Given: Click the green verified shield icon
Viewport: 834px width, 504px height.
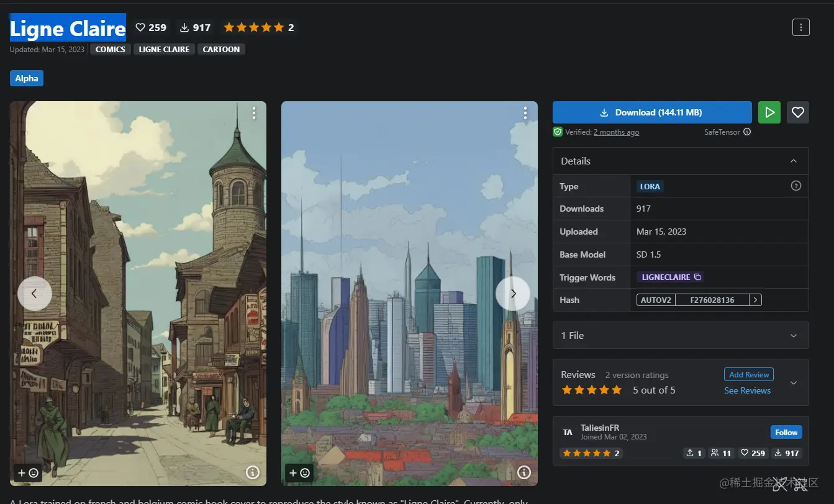Looking at the screenshot, I should pos(558,132).
